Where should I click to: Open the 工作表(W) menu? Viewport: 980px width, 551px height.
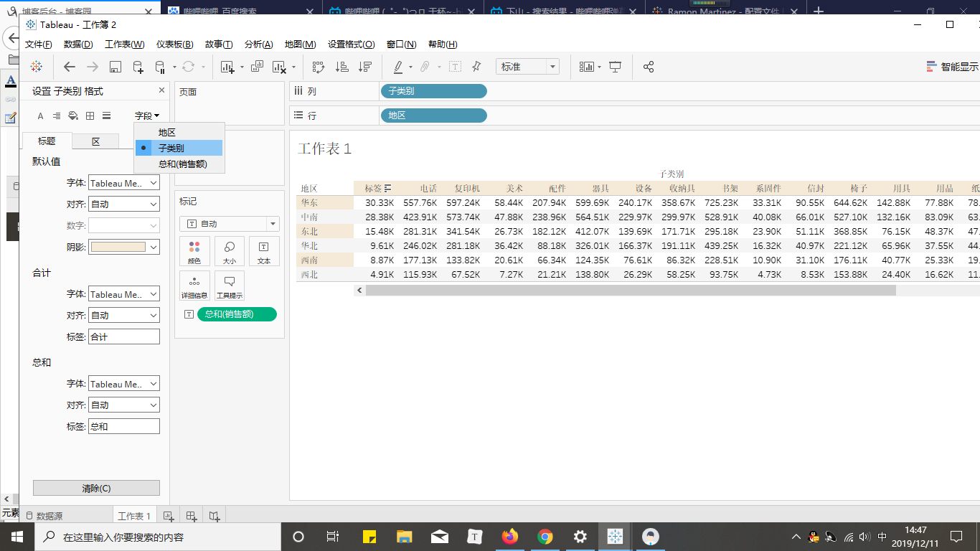pyautogui.click(x=125, y=44)
